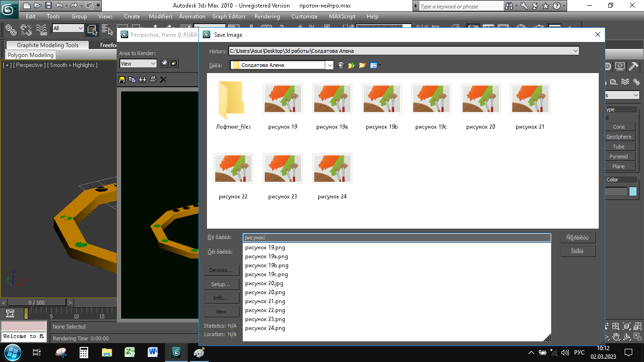Click the Undo arrow icon

(x=59, y=6)
